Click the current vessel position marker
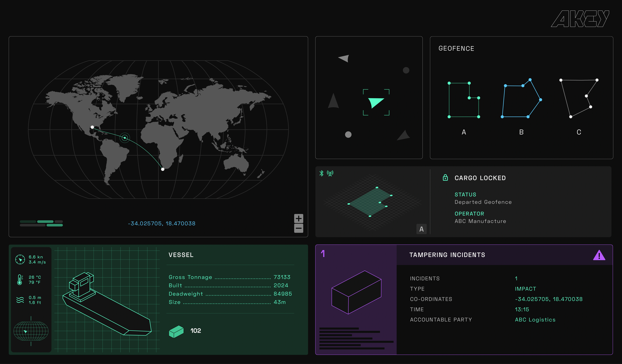 point(125,138)
